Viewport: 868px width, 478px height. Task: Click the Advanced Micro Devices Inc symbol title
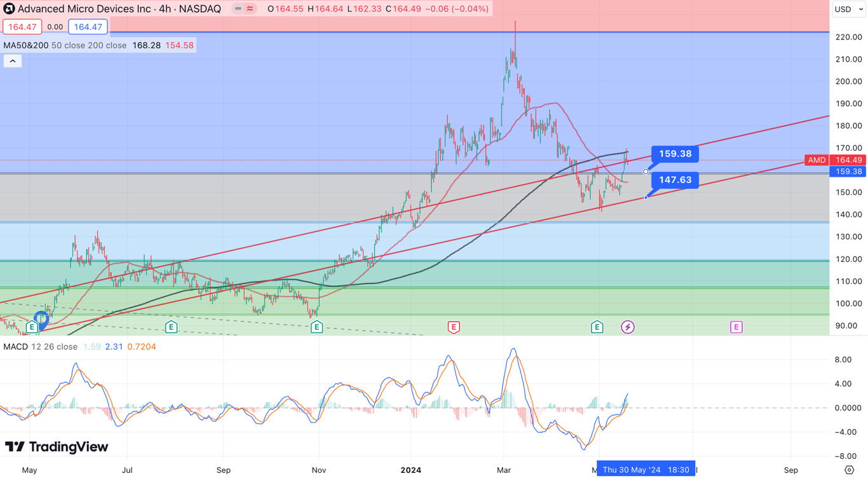pyautogui.click(x=84, y=9)
